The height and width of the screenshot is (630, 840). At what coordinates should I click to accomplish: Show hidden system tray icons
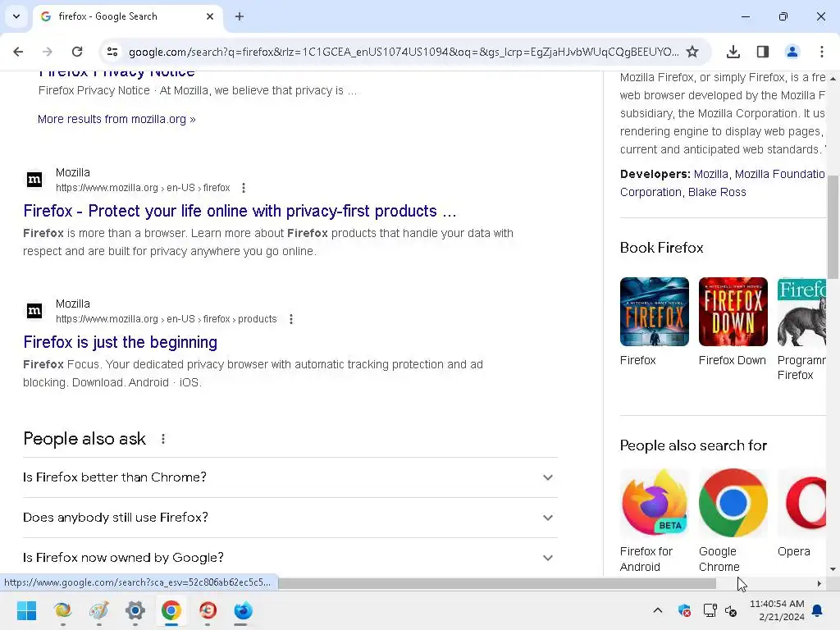[658, 610]
